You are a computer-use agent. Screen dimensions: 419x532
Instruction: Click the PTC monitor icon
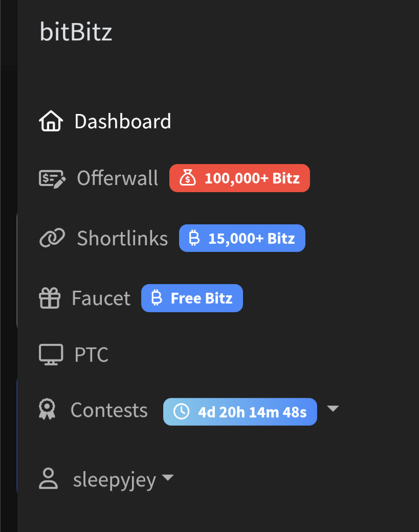(51, 355)
